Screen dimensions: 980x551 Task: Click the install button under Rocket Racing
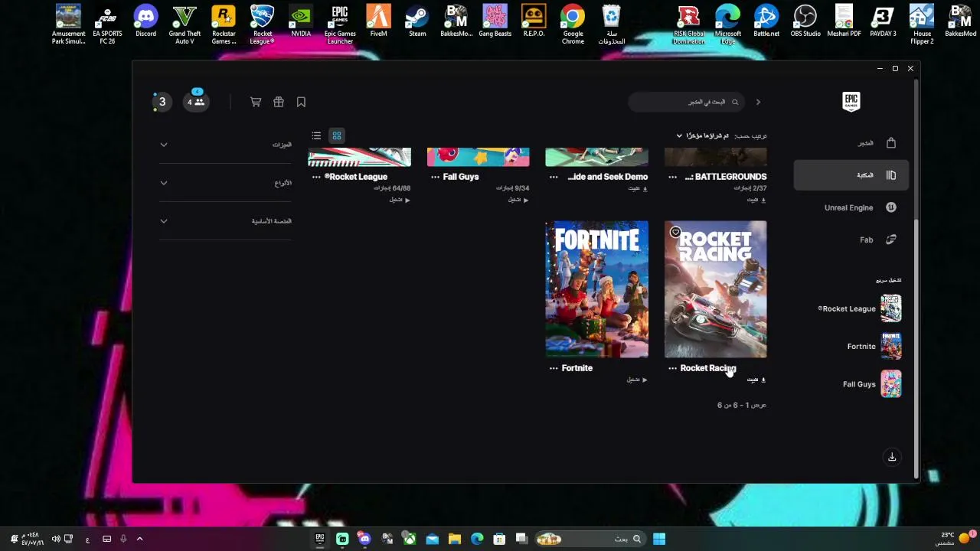756,380
